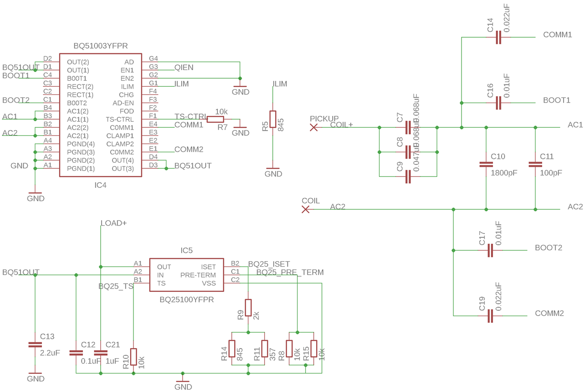Click the COIL cross marker
586x392 pixels.
[x=306, y=209]
